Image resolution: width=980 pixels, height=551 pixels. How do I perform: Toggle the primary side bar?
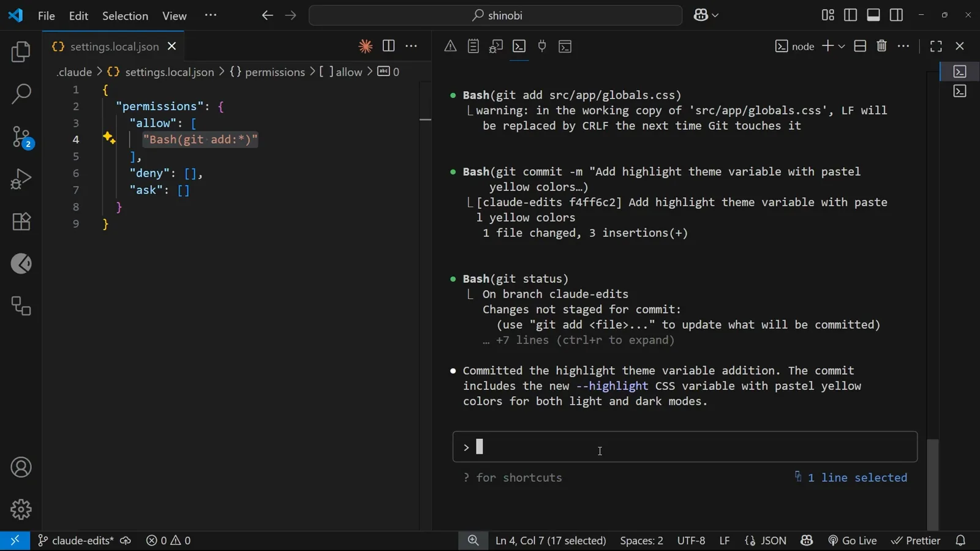coord(851,15)
